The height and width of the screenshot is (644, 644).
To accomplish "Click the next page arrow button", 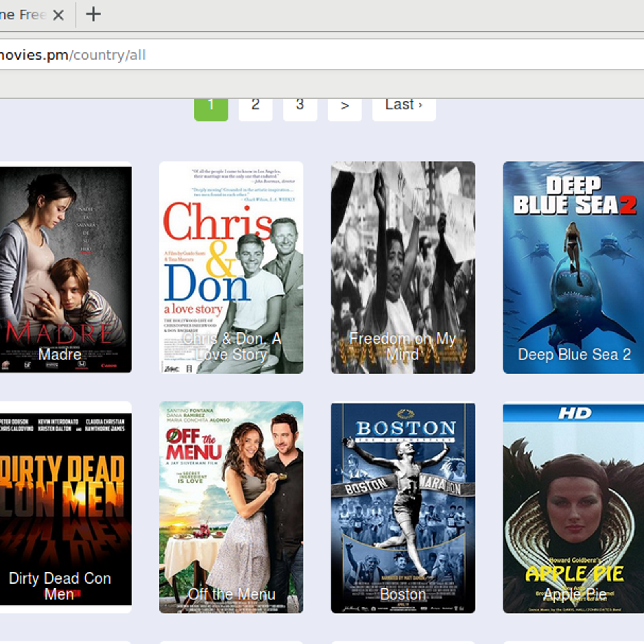I will 345,109.
